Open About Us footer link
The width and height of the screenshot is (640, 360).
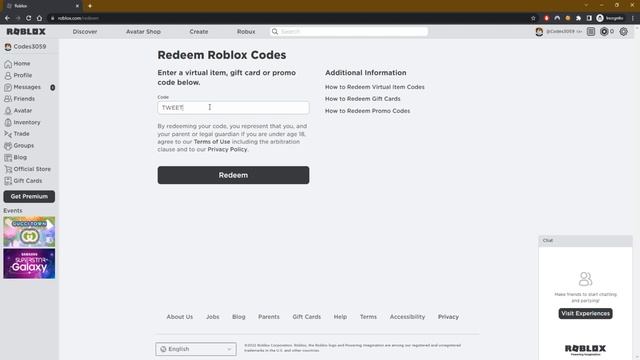[180, 317]
